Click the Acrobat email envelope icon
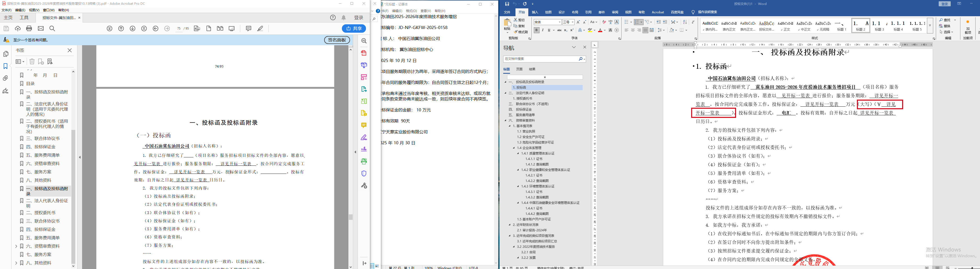Viewport: 980px width, 269px height. pyautogui.click(x=41, y=28)
